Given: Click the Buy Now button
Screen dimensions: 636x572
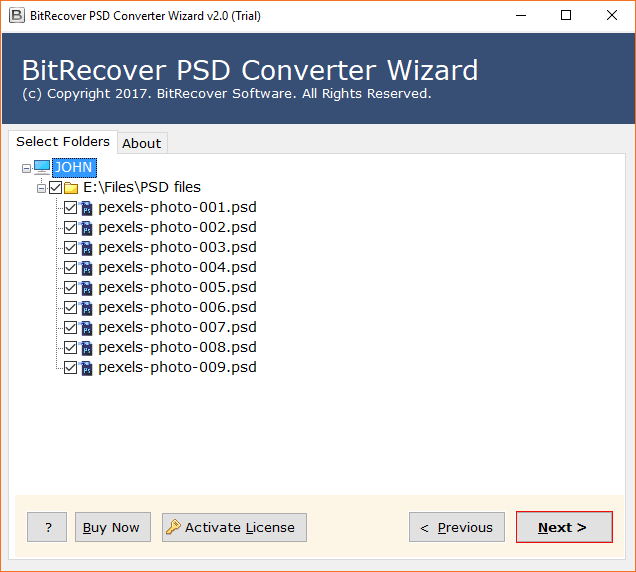Looking at the screenshot, I should point(113,527).
